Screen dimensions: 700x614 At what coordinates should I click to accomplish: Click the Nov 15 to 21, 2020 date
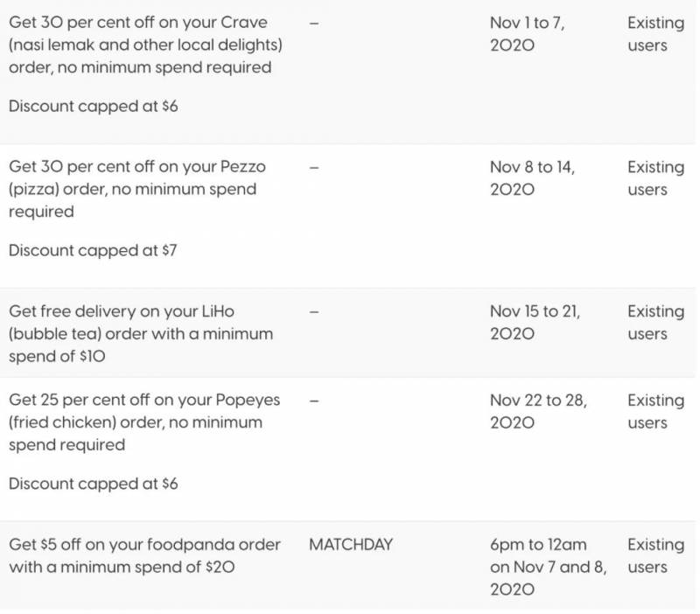pos(535,323)
